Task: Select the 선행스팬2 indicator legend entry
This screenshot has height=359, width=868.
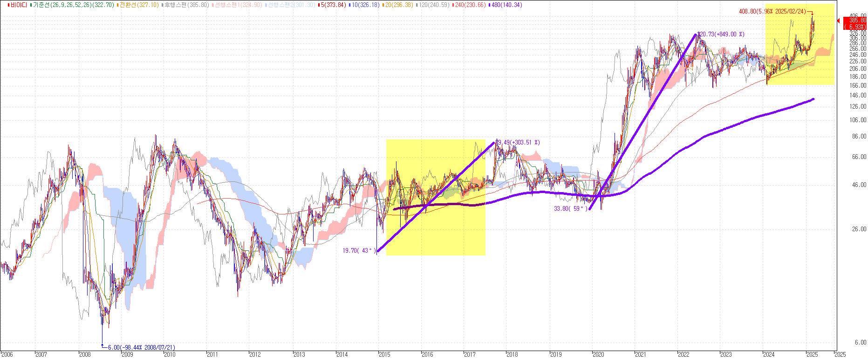Action: pos(291,5)
